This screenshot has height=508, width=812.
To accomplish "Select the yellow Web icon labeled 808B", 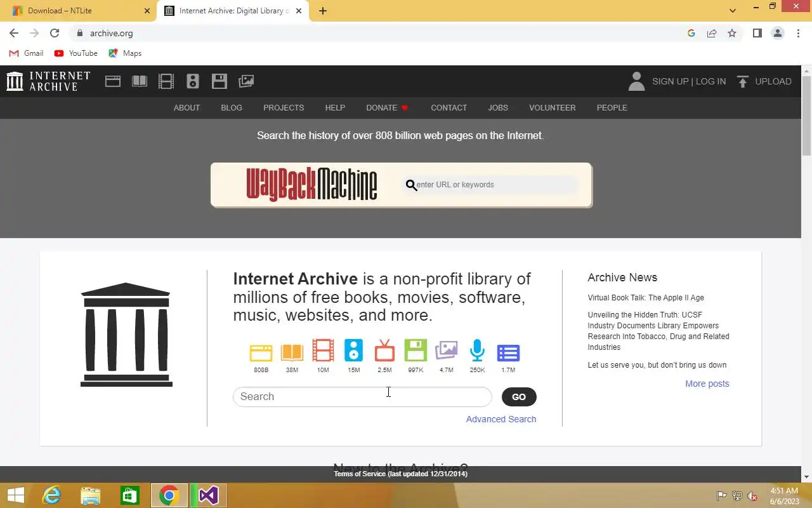I will point(261,352).
